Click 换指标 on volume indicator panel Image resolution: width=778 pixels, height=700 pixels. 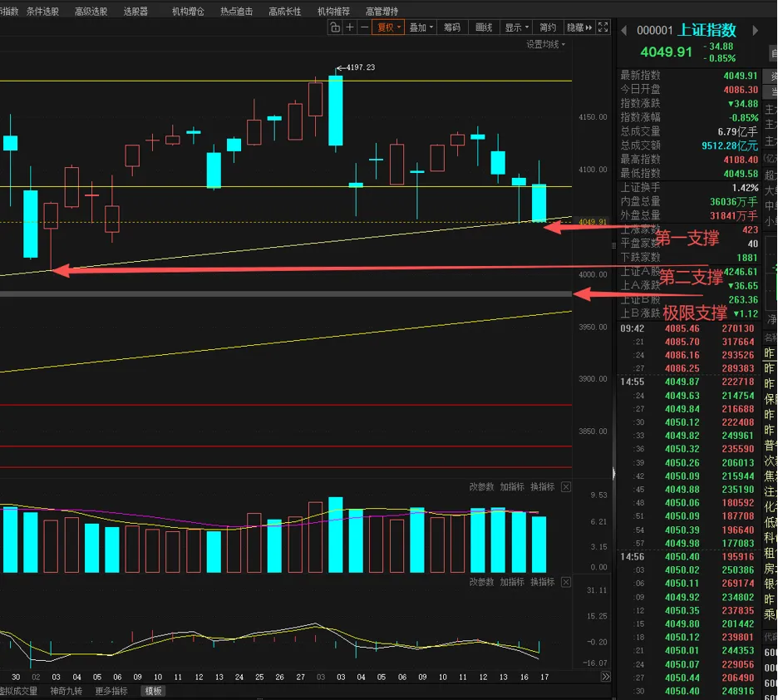coord(542,486)
